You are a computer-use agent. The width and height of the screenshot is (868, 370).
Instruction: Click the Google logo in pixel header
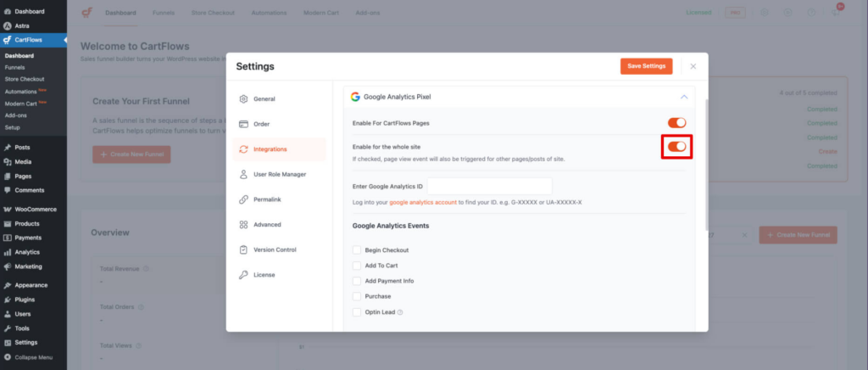(x=356, y=97)
